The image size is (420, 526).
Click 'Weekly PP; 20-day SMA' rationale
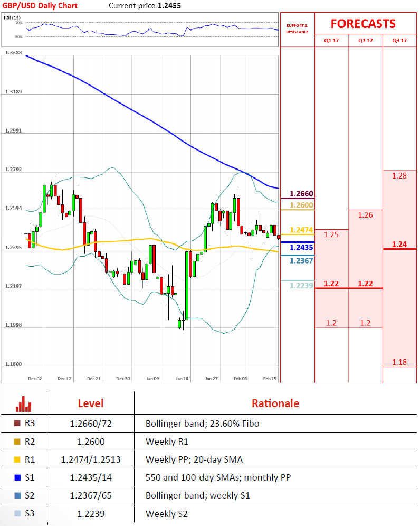point(194,459)
